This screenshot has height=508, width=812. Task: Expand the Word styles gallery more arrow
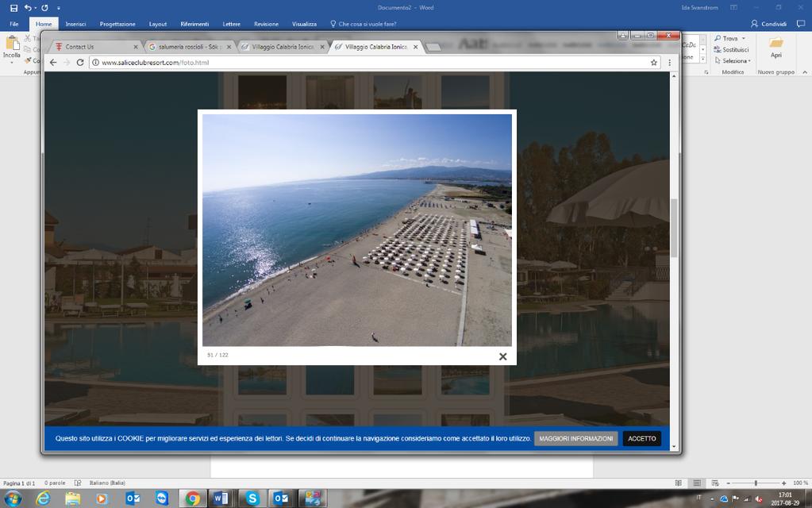click(x=702, y=60)
